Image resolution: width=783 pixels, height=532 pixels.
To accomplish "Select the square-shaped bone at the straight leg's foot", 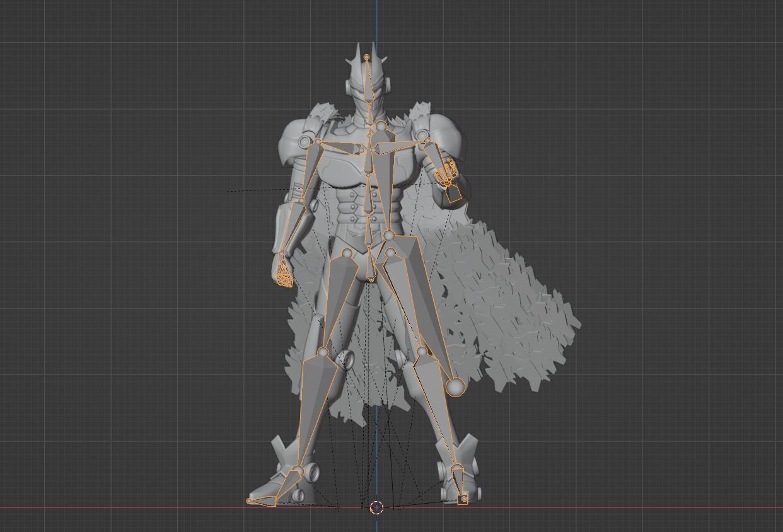I will click(x=463, y=500).
